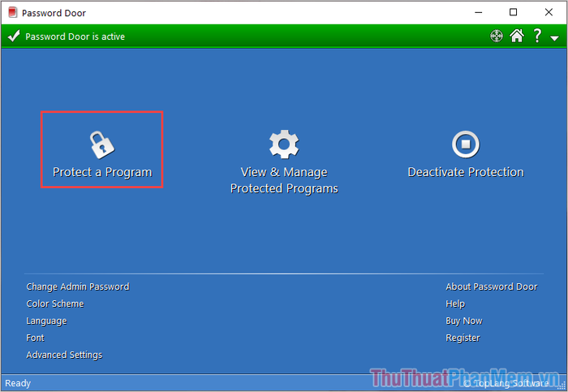Click the stop-circle Deactivate Protection icon
Screen dimensions: 568x392
coord(466,144)
